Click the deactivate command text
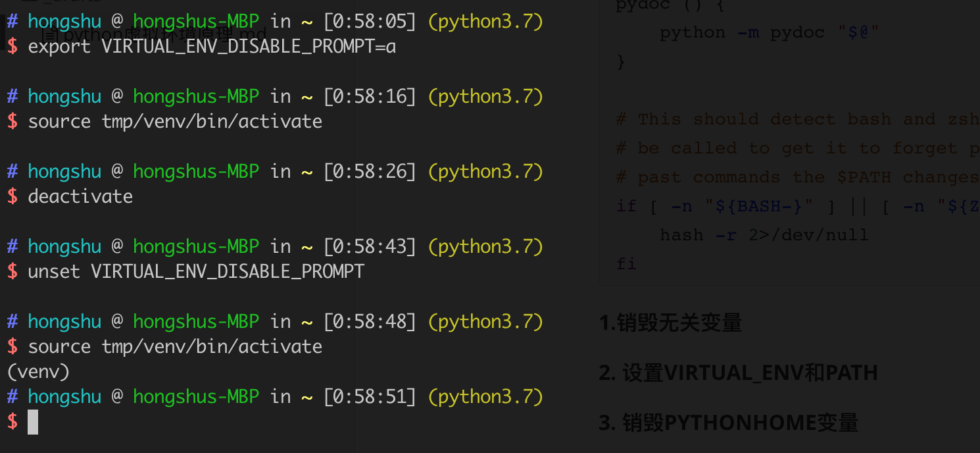The image size is (980, 453). pyautogui.click(x=80, y=197)
